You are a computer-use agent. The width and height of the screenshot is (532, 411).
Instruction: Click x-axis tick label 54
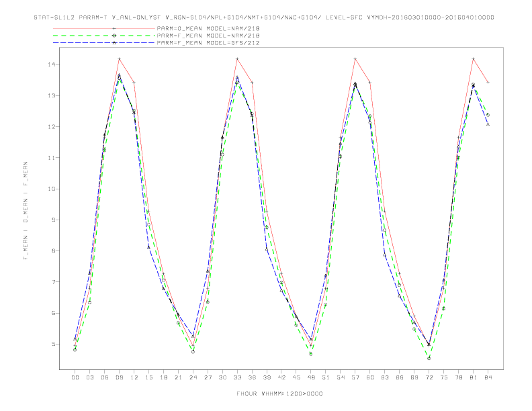tap(341, 377)
